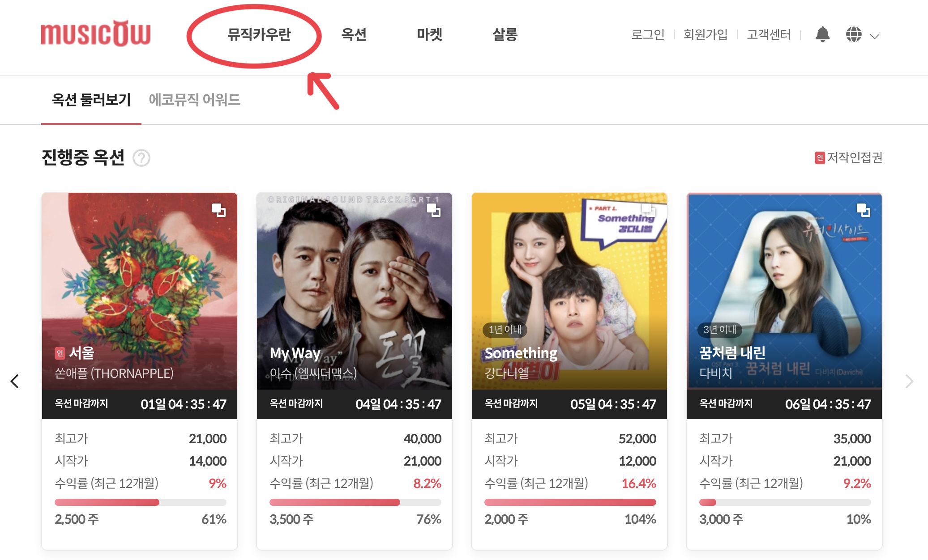Open the popup icon on the 서울 card

pos(219,210)
